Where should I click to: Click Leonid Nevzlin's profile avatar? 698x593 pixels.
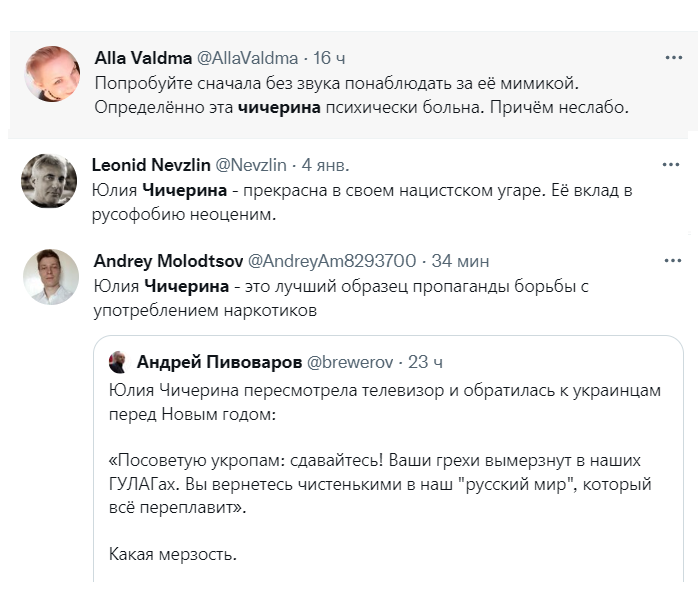pos(50,181)
